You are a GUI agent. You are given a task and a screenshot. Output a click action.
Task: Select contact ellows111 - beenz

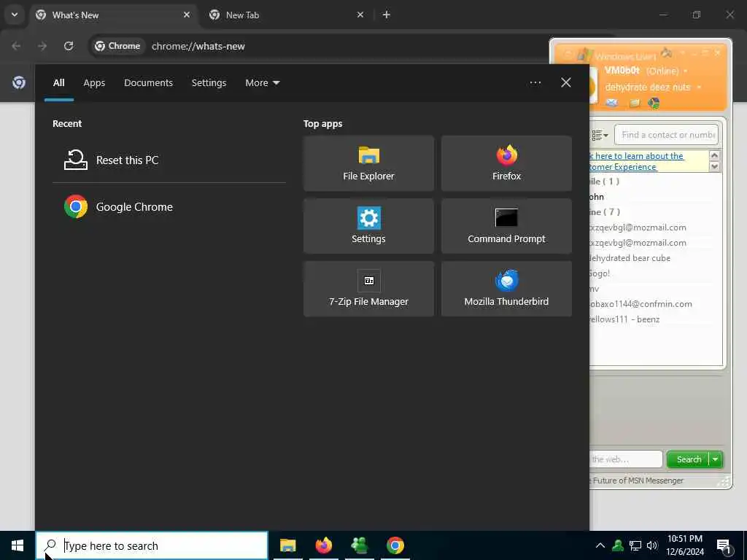pos(624,319)
